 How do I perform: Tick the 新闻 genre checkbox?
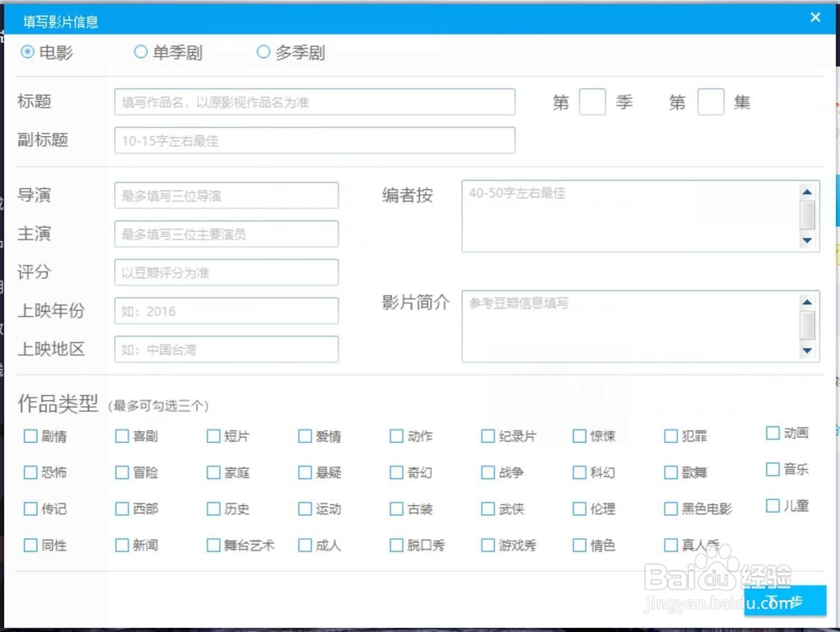coord(122,545)
